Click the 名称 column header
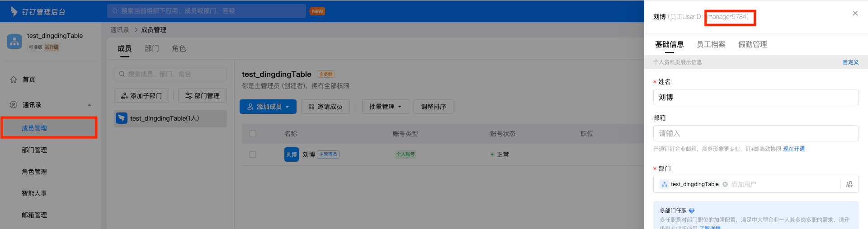This screenshot has height=229, width=868. click(x=291, y=134)
